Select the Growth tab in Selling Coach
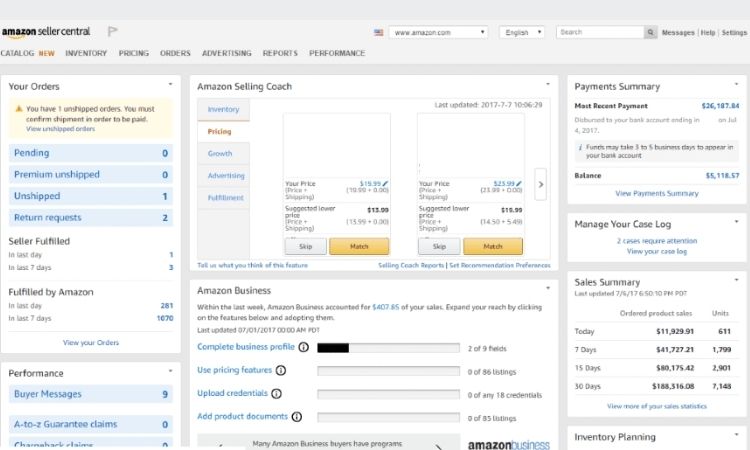 coord(223,154)
